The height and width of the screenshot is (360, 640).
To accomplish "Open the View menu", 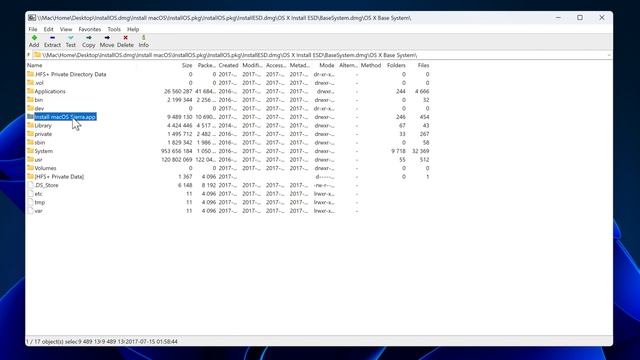I will [66, 29].
